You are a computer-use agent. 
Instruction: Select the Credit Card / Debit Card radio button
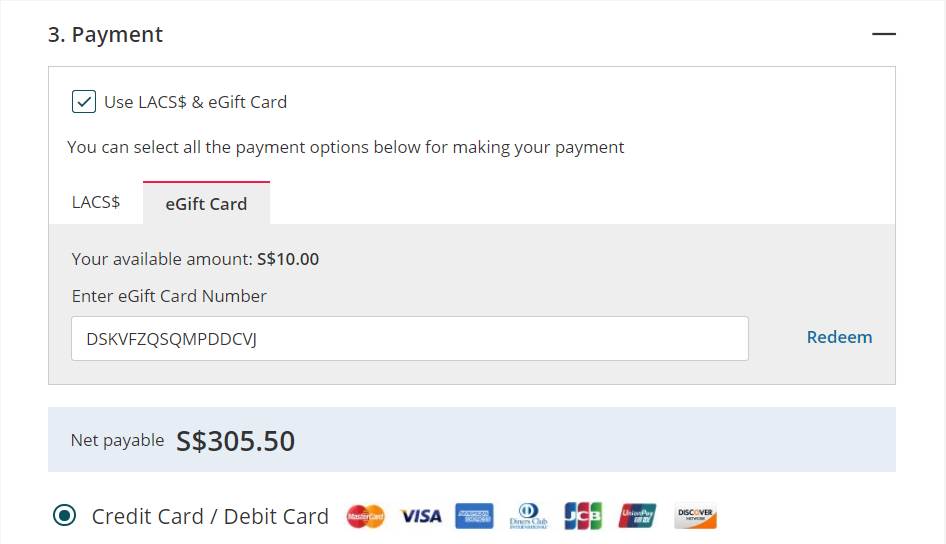pyautogui.click(x=65, y=516)
